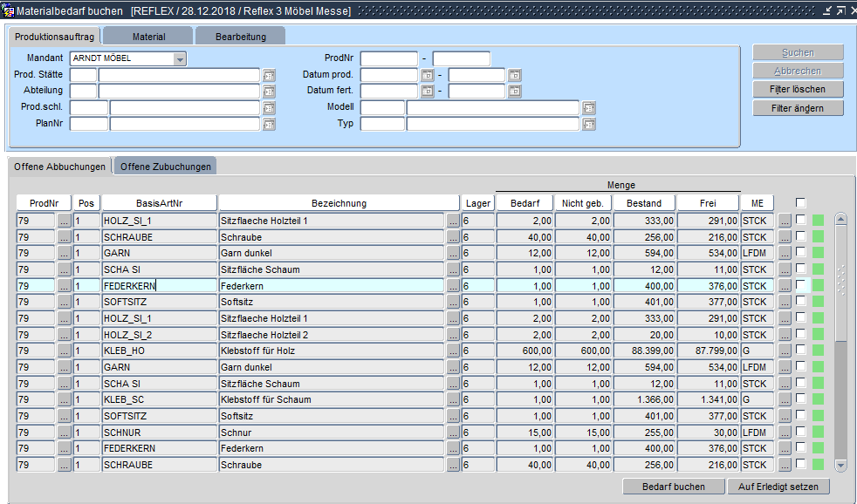The image size is (857, 504).
Task: Open calendar picker for first Datum prod. field
Action: pos(428,75)
